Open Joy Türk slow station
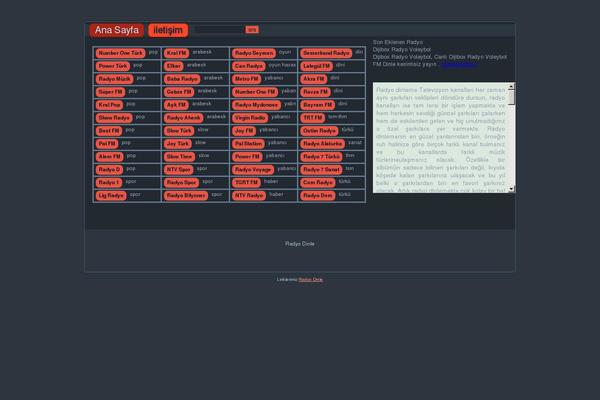 click(178, 144)
